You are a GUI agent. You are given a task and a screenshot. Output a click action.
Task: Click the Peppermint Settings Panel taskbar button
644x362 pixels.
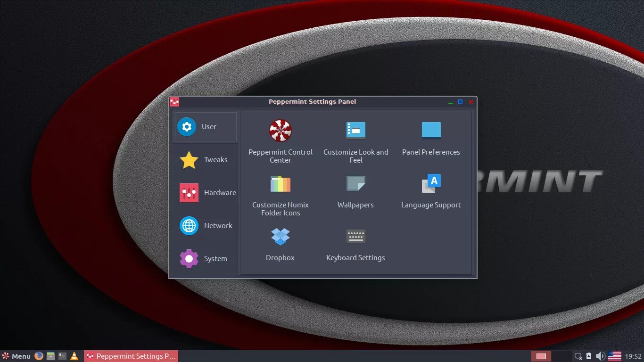pyautogui.click(x=131, y=356)
